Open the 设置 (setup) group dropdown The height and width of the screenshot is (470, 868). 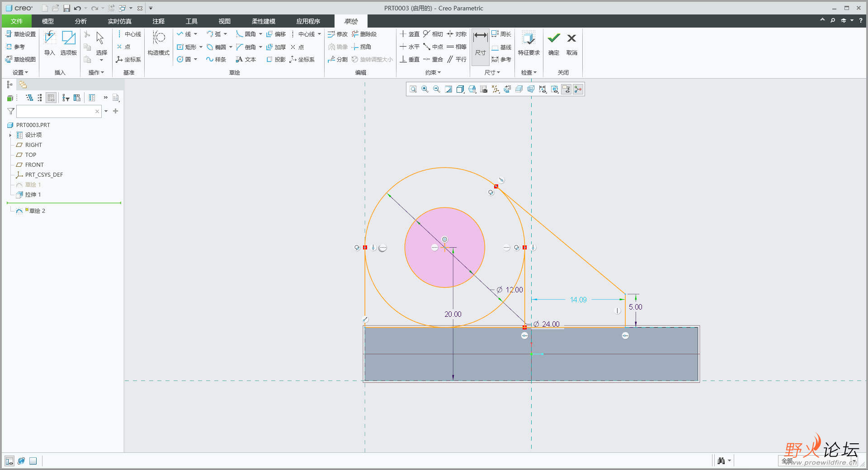(x=20, y=72)
